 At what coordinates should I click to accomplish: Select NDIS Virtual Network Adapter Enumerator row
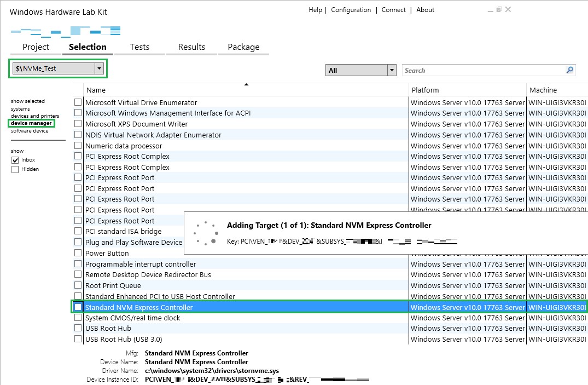pos(153,135)
